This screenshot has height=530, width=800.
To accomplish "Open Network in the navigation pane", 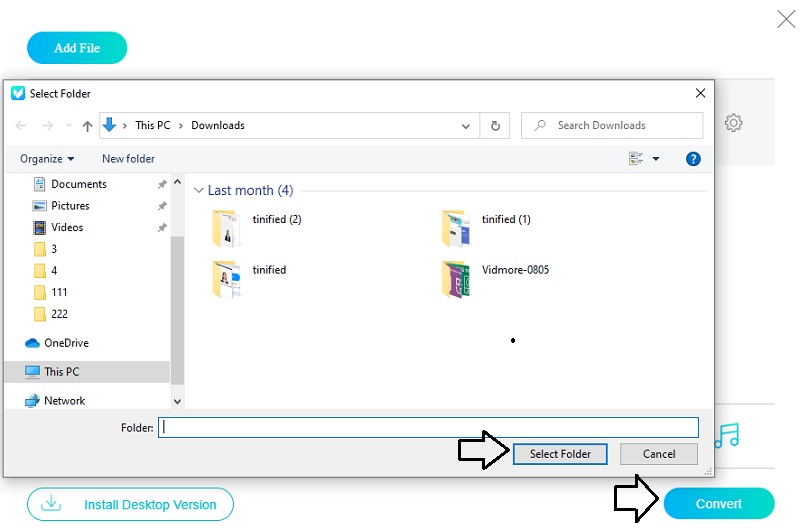I will tap(64, 401).
